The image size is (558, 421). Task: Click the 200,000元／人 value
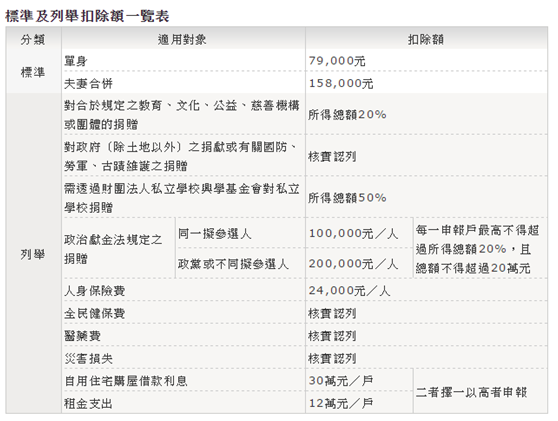pyautogui.click(x=353, y=264)
